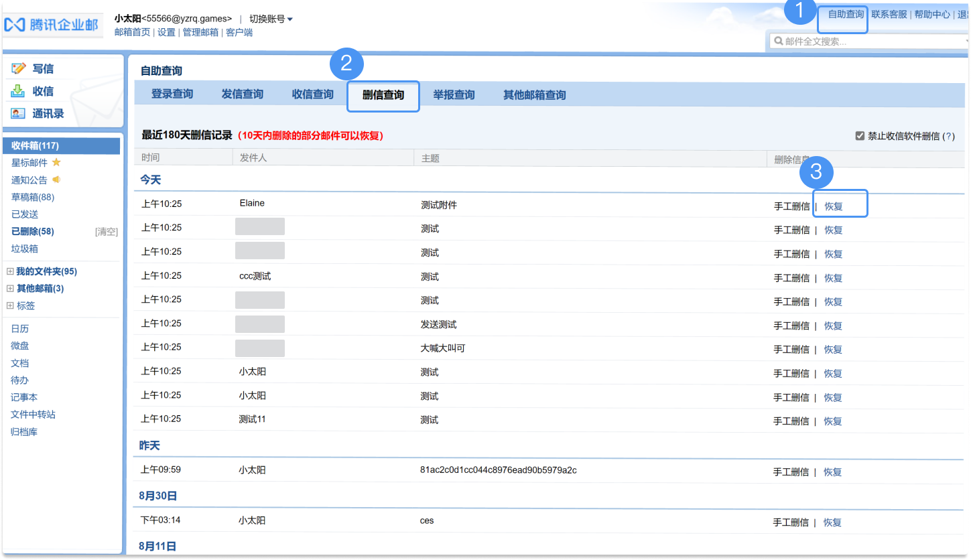Open 文件中转站 in the sidebar

[34, 415]
